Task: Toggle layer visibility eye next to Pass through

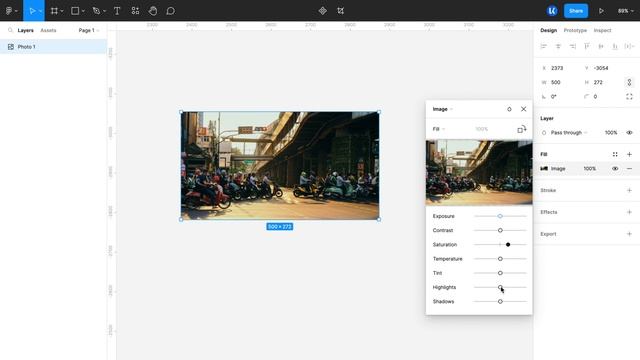Action: [629, 133]
